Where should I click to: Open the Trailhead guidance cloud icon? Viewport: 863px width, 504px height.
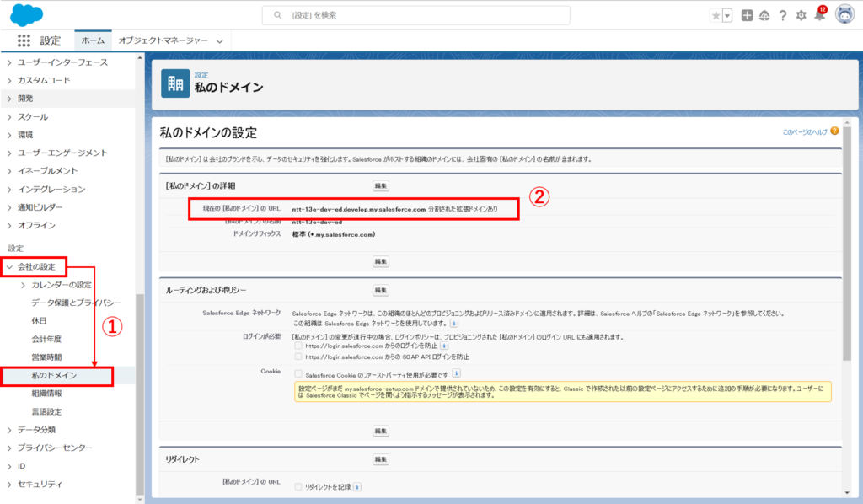(764, 15)
